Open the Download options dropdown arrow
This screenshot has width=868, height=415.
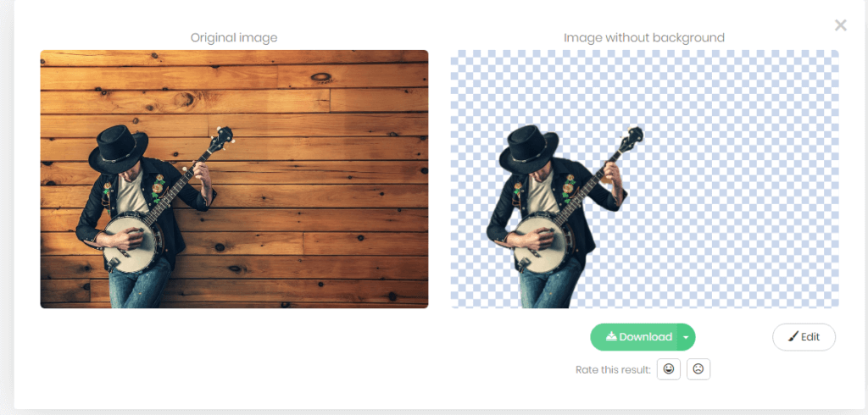(687, 337)
